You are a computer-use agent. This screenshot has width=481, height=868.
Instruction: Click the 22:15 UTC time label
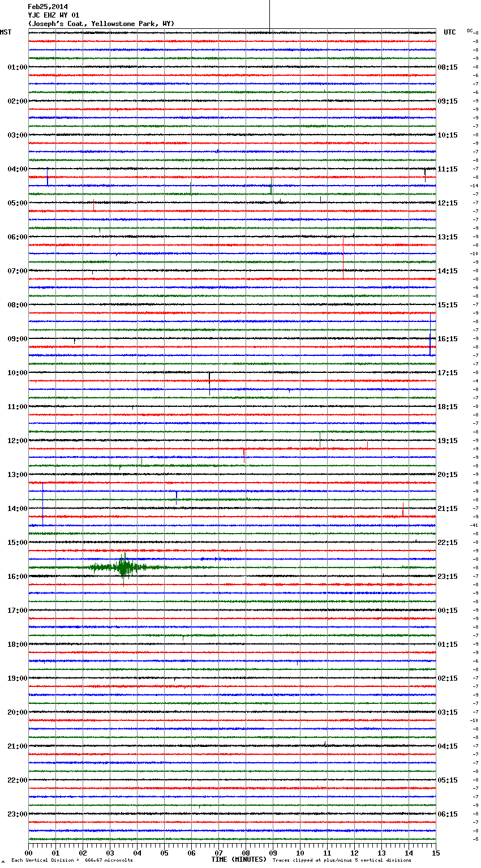click(x=448, y=543)
